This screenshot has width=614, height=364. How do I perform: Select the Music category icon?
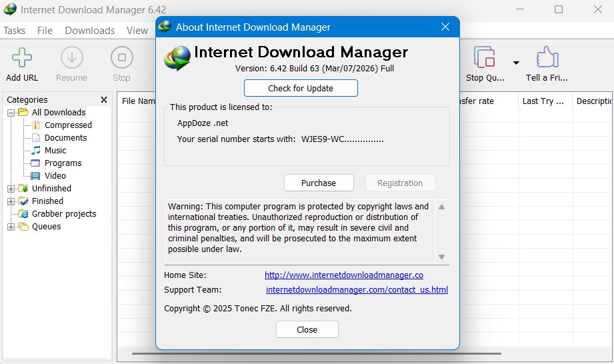pos(36,151)
